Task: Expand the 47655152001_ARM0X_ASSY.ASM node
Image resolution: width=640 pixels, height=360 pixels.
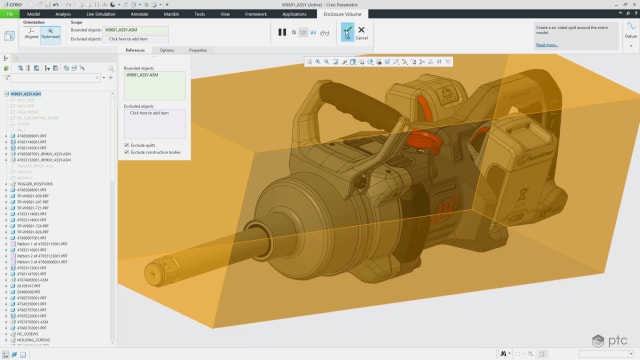Action: click(x=6, y=160)
